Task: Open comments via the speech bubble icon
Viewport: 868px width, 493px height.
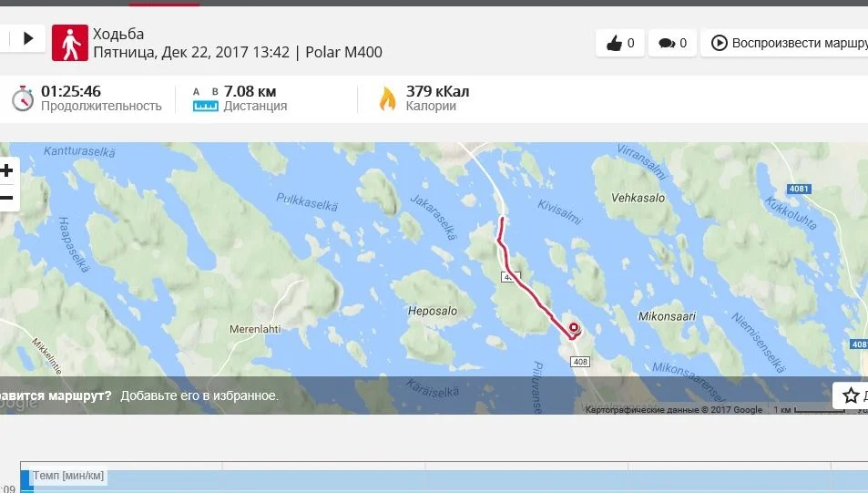Action: click(672, 43)
